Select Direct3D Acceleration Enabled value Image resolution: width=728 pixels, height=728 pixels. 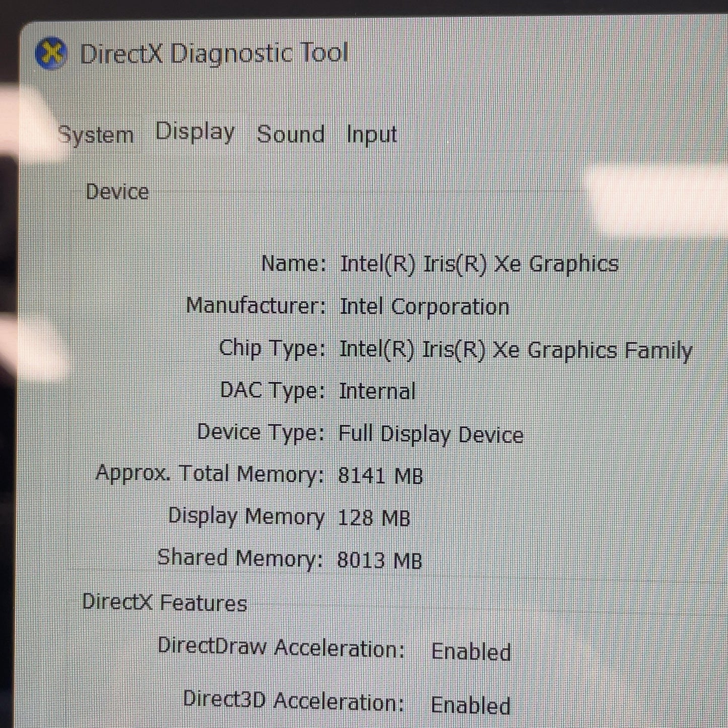pos(471,705)
